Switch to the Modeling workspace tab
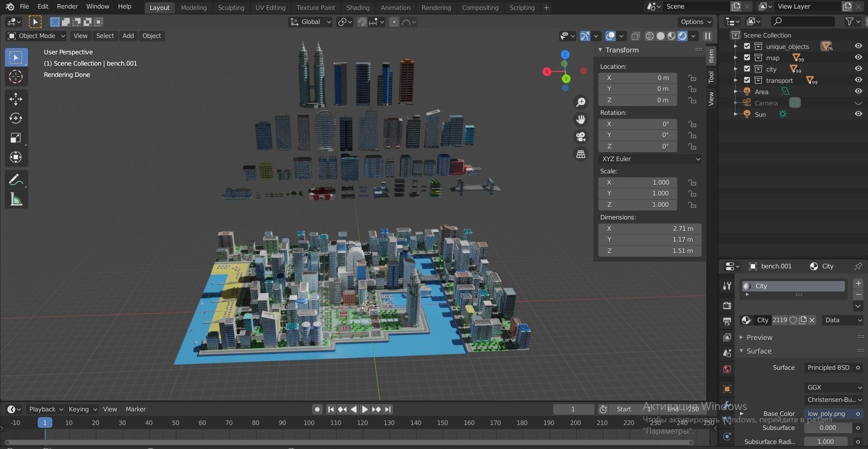Screen dimensions: 868x449 point(194,8)
